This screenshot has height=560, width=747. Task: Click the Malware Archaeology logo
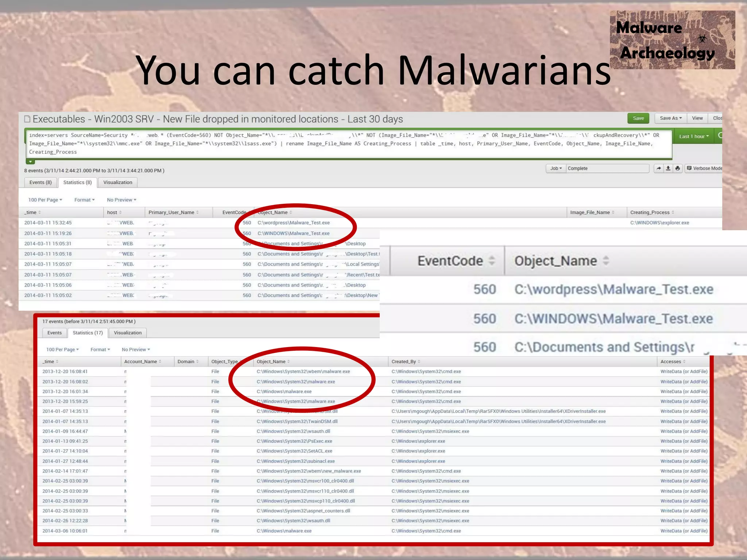tap(672, 40)
